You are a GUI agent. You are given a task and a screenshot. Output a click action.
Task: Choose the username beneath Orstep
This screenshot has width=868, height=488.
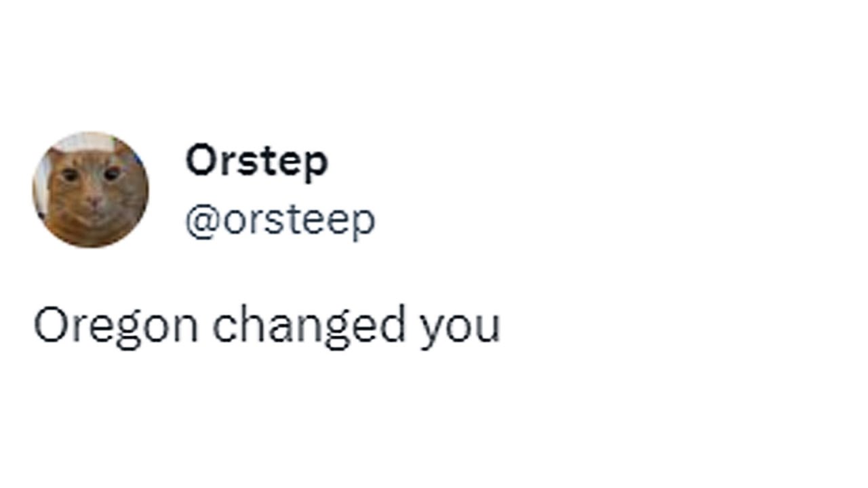click(x=280, y=221)
